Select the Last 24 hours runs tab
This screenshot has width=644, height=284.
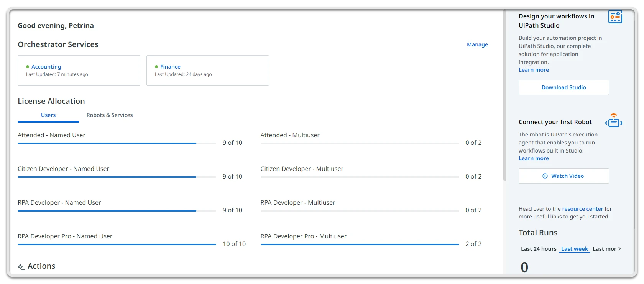(539, 249)
